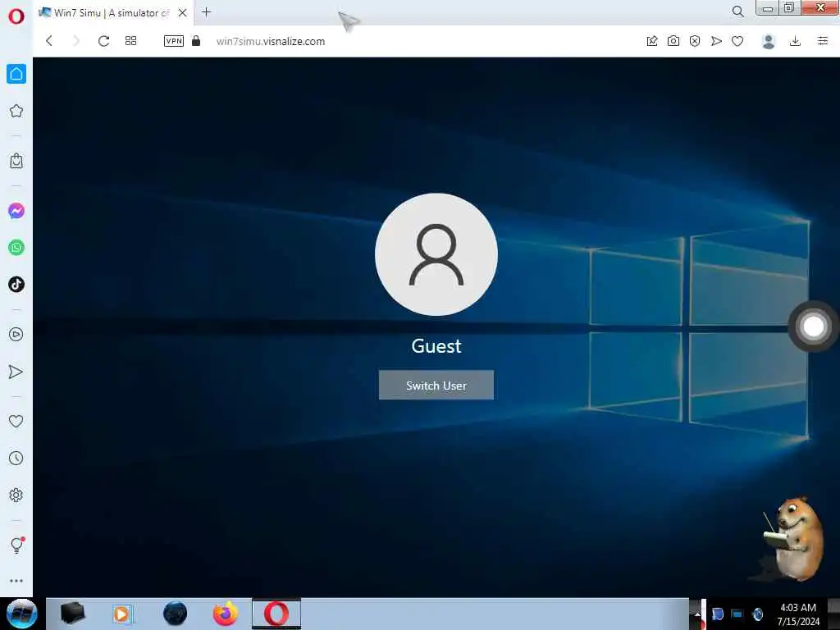Screen dimensions: 840x630
Task: Open the Easy Setup sliders icon
Action: 823,41
